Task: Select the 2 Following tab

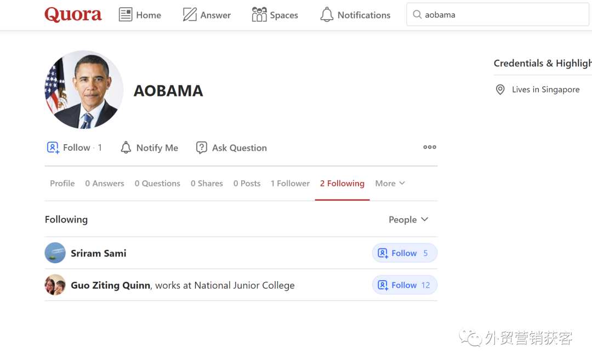Action: tap(342, 184)
